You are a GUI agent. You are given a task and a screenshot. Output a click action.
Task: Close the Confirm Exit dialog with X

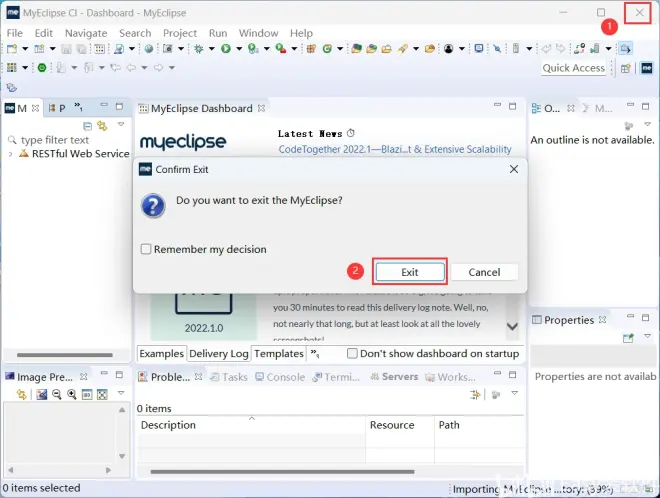pyautogui.click(x=514, y=169)
